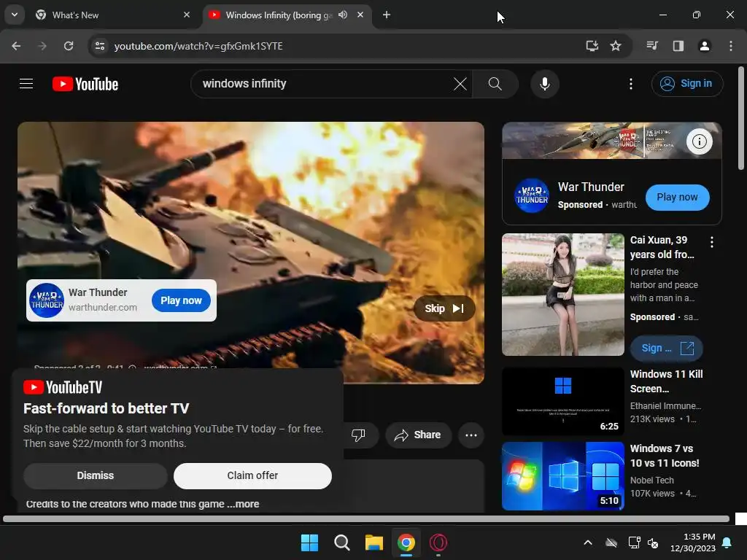Skip the War Thunder video ad
This screenshot has height=560, width=747.
[x=444, y=308]
